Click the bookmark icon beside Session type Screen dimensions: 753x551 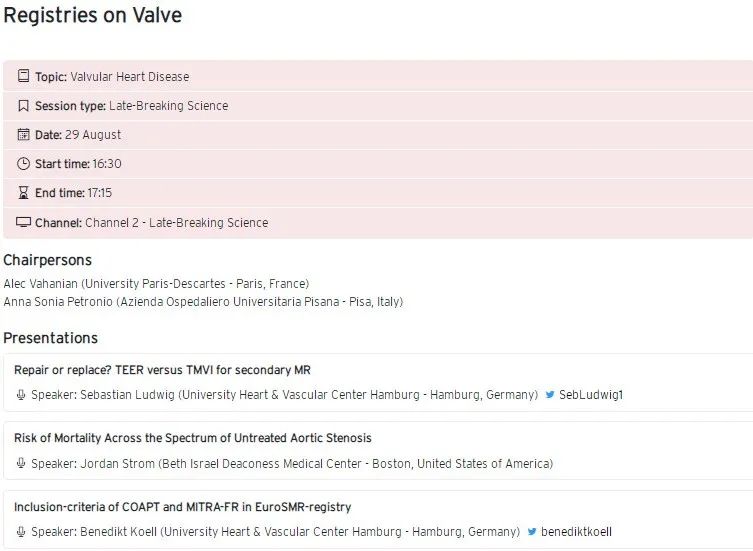(23, 106)
